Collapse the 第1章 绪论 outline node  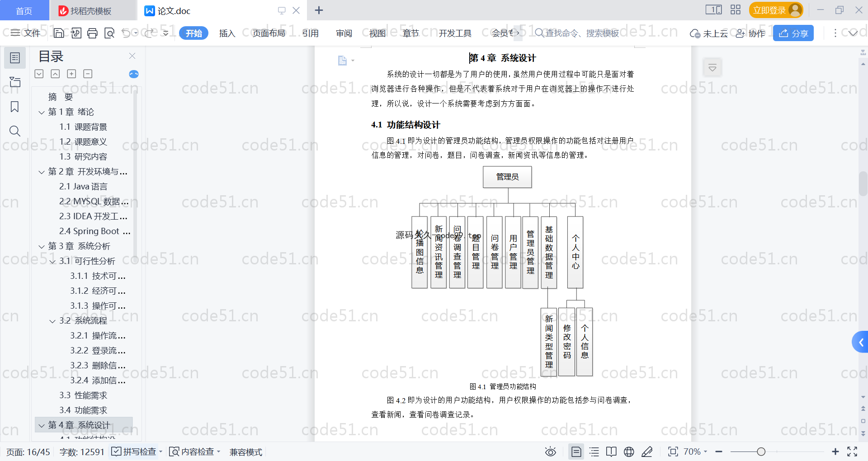point(42,112)
